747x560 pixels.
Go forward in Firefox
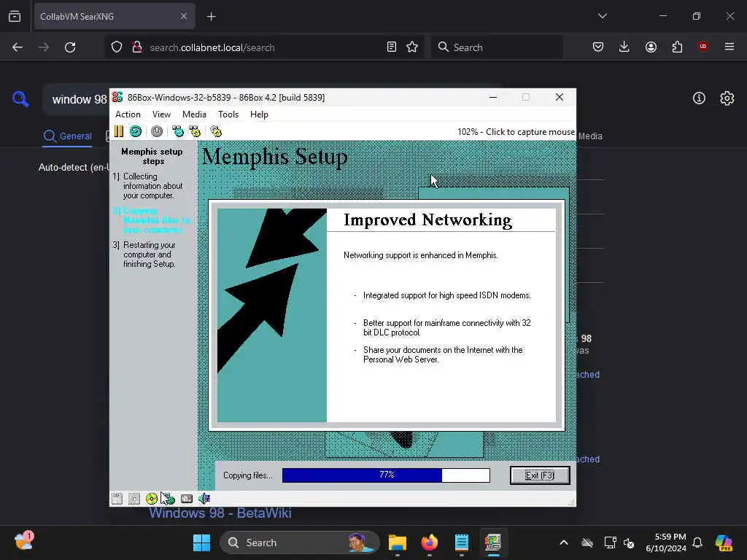pos(43,47)
